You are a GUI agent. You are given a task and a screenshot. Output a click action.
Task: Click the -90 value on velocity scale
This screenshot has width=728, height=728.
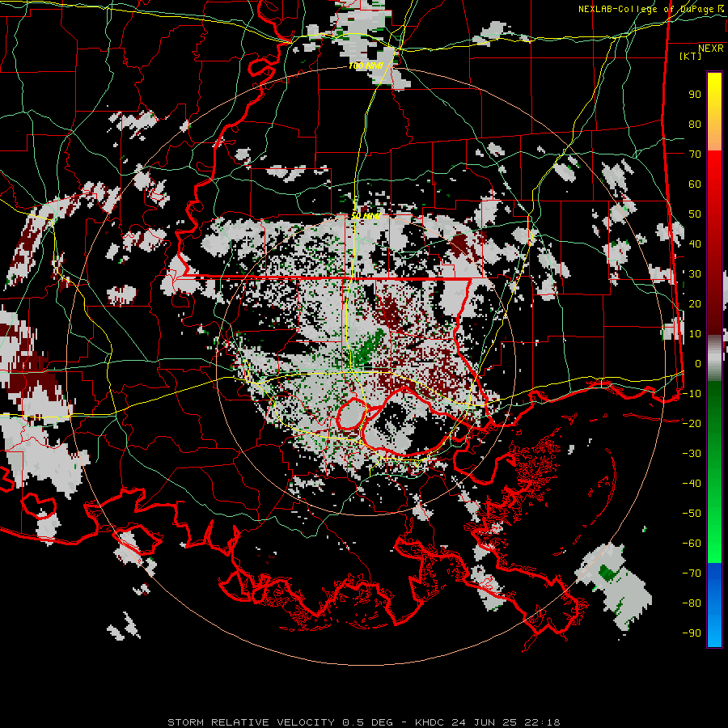click(x=692, y=633)
